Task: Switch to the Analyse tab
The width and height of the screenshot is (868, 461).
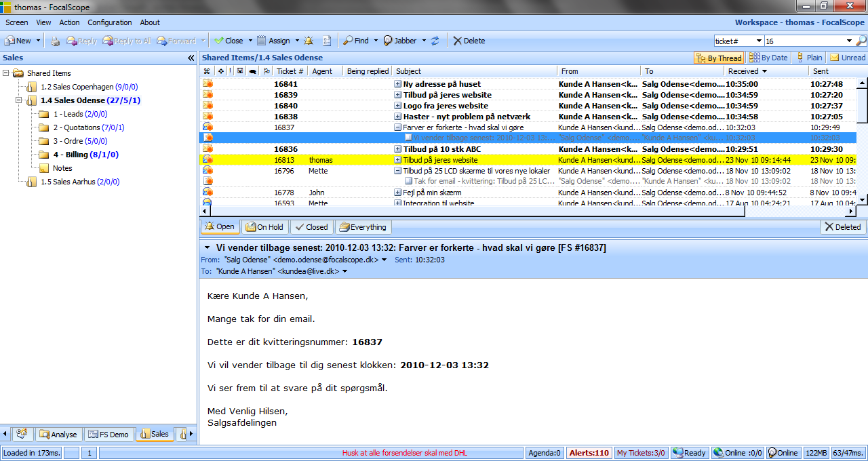Action: tap(58, 434)
